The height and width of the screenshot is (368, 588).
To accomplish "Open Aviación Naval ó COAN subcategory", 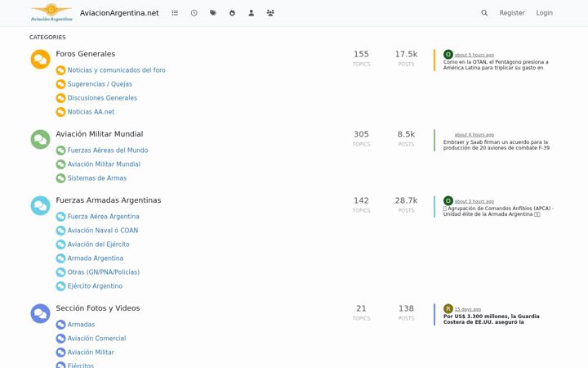I will click(103, 231).
